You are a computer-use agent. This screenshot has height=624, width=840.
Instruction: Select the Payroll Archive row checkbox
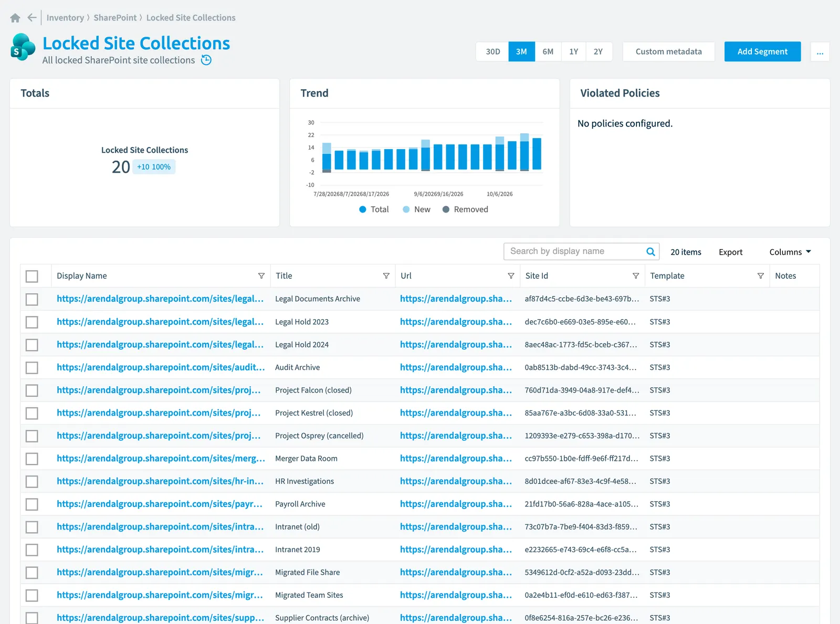pyautogui.click(x=32, y=504)
